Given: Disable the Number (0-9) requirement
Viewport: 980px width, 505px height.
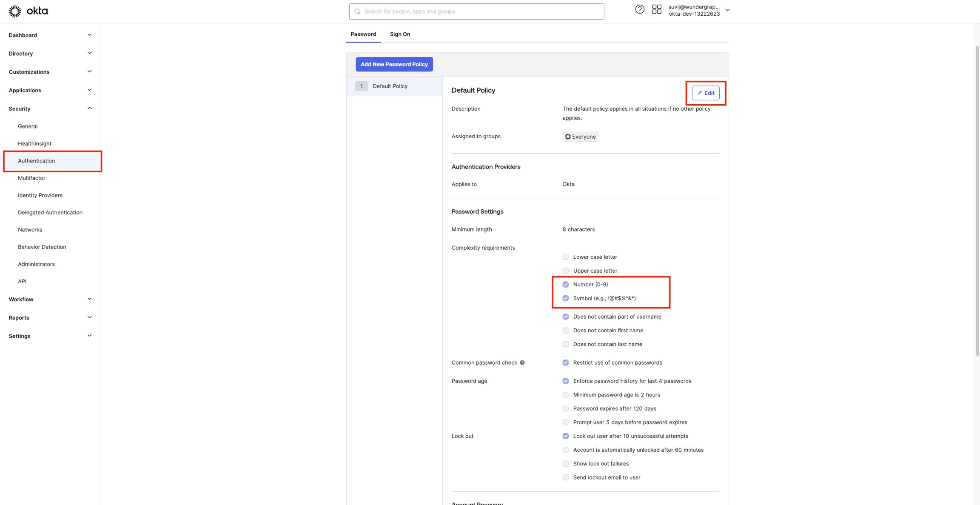Looking at the screenshot, I should [x=565, y=284].
